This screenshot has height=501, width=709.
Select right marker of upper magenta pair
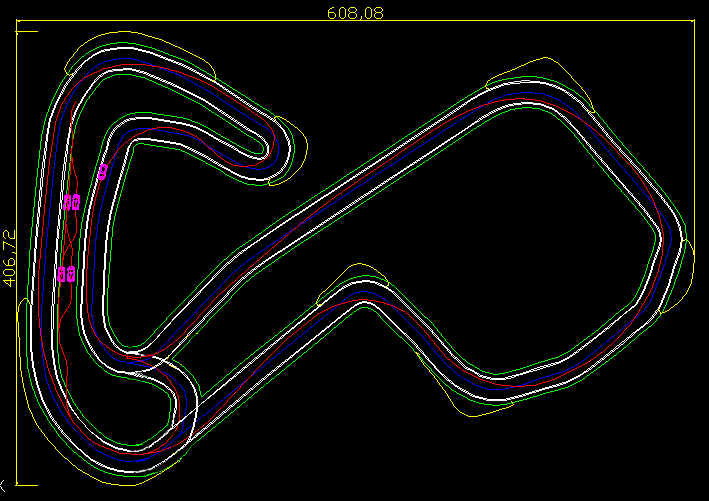(x=75, y=202)
